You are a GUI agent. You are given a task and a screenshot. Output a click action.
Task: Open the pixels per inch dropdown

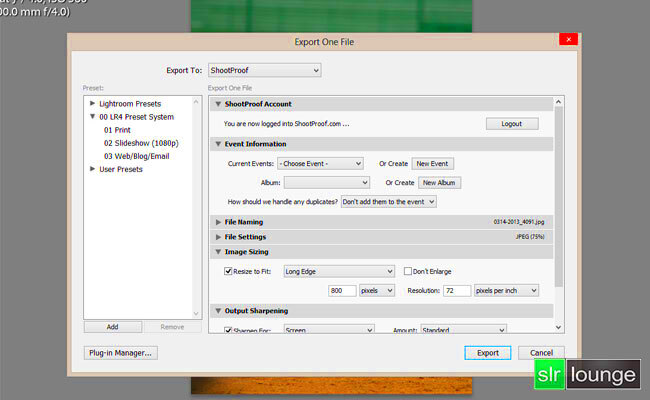coord(506,291)
